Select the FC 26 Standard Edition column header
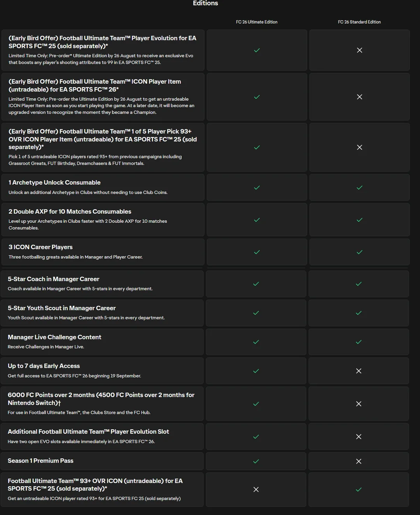The width and height of the screenshot is (420, 515). pos(359,22)
